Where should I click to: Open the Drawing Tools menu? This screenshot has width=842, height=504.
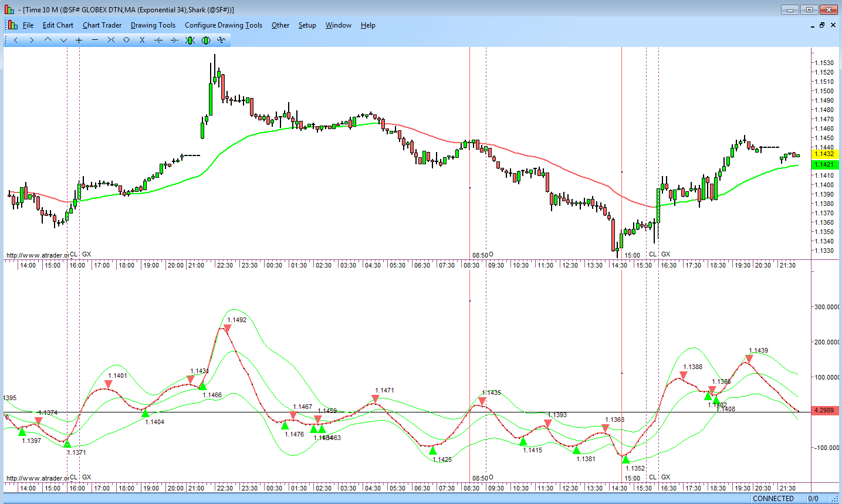click(x=153, y=25)
